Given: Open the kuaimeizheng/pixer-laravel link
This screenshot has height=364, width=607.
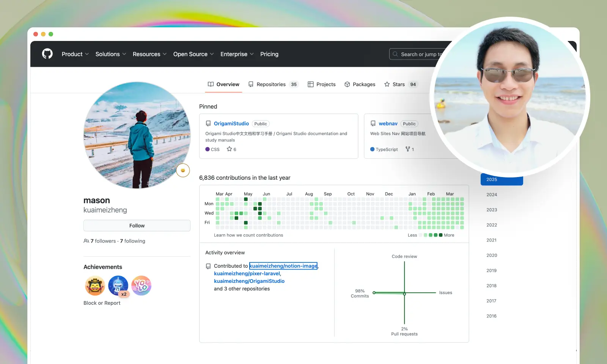Looking at the screenshot, I should point(247,273).
